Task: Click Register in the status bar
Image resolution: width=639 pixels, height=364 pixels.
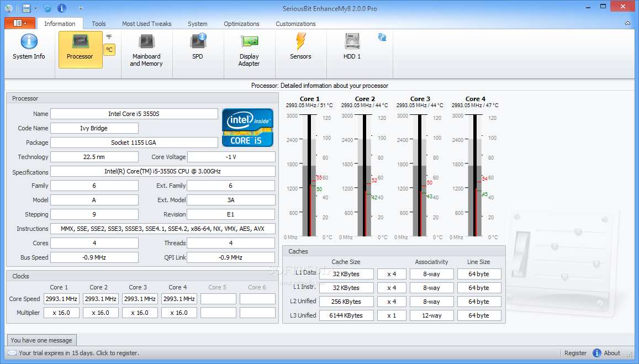Action: [575, 353]
